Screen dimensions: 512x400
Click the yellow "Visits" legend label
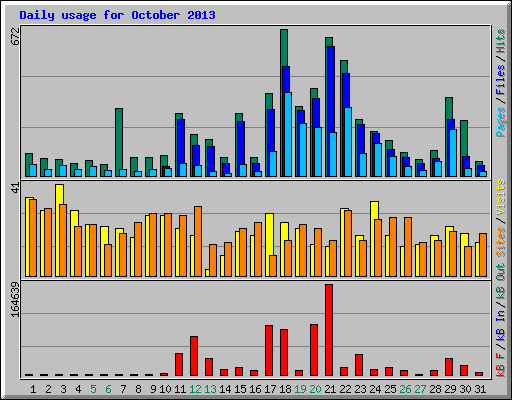[x=501, y=197]
